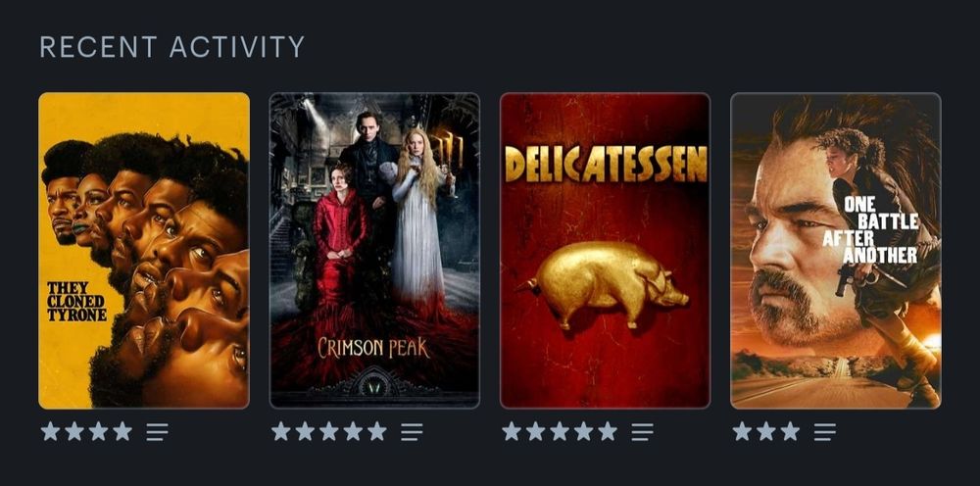Select the fourth star under They Cloned Tyrone
This screenshot has width=980, height=486.
tap(122, 431)
